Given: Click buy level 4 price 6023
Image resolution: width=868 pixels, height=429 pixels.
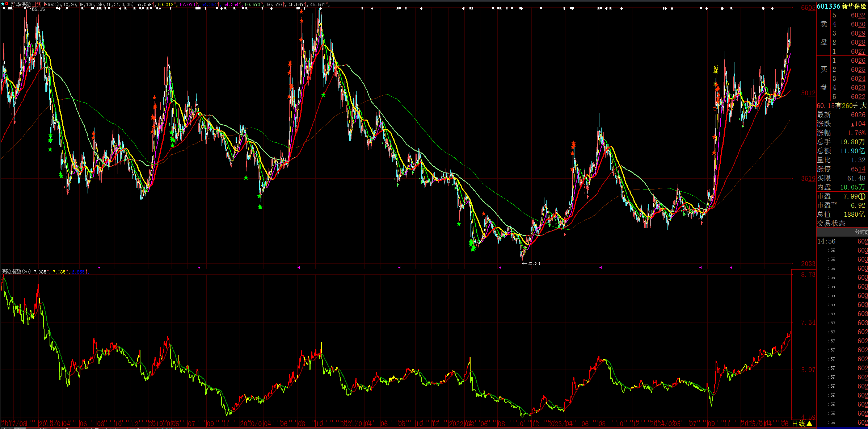Looking at the screenshot, I should [x=858, y=88].
